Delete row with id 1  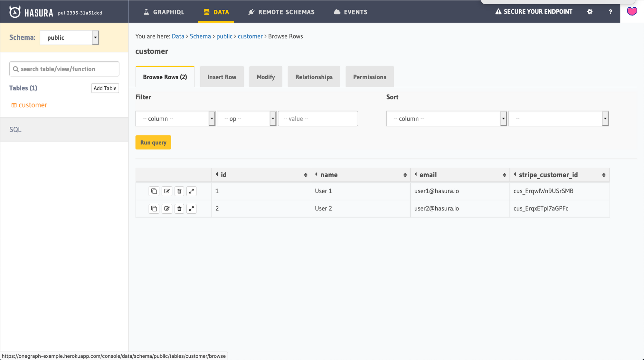(179, 191)
